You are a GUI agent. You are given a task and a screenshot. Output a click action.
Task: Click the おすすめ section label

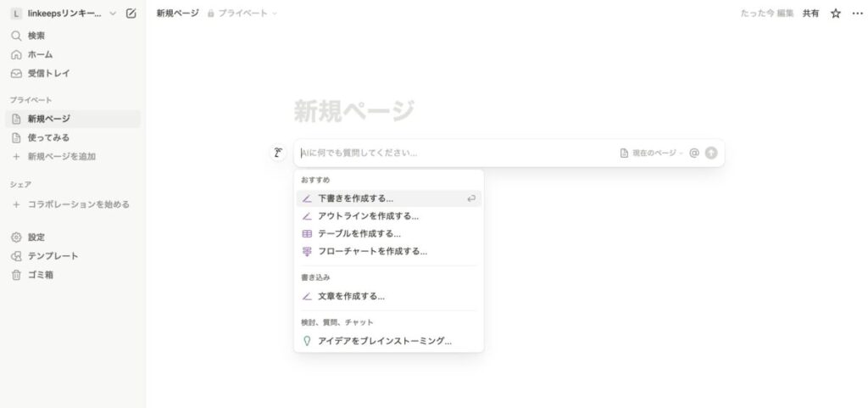(315, 180)
